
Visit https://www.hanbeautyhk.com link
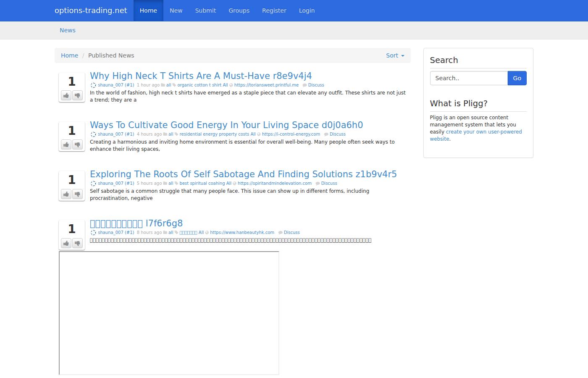[242, 233]
